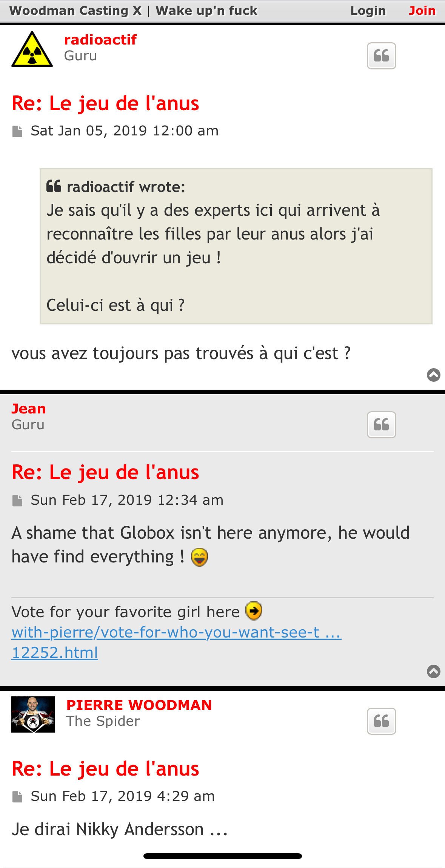
Task: Open post icon beside Jan 05, 2019 date
Action: [x=17, y=131]
